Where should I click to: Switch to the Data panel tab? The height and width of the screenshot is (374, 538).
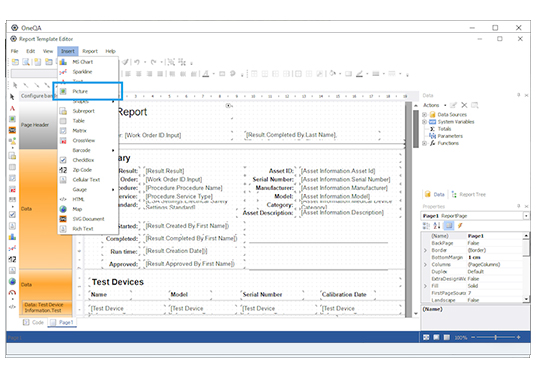[435, 195]
